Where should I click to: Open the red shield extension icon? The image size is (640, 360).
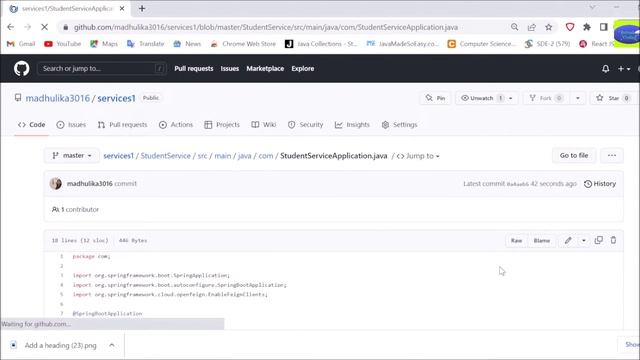click(x=570, y=27)
